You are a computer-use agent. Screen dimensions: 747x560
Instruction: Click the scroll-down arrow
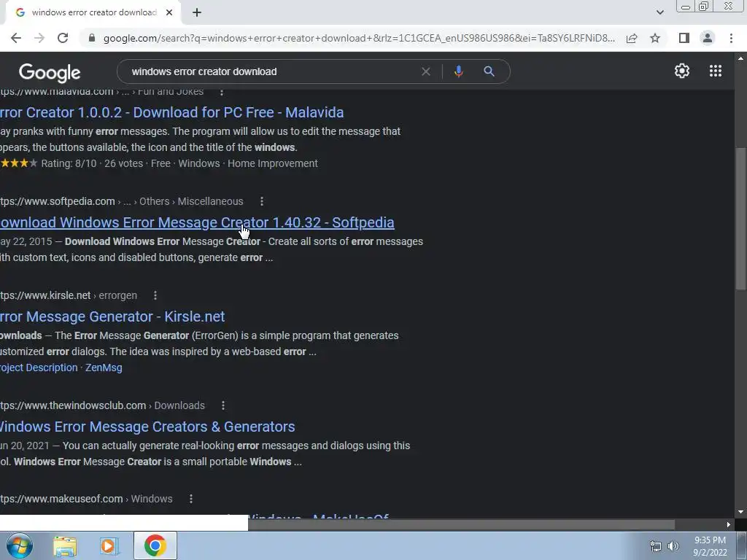pyautogui.click(x=740, y=512)
